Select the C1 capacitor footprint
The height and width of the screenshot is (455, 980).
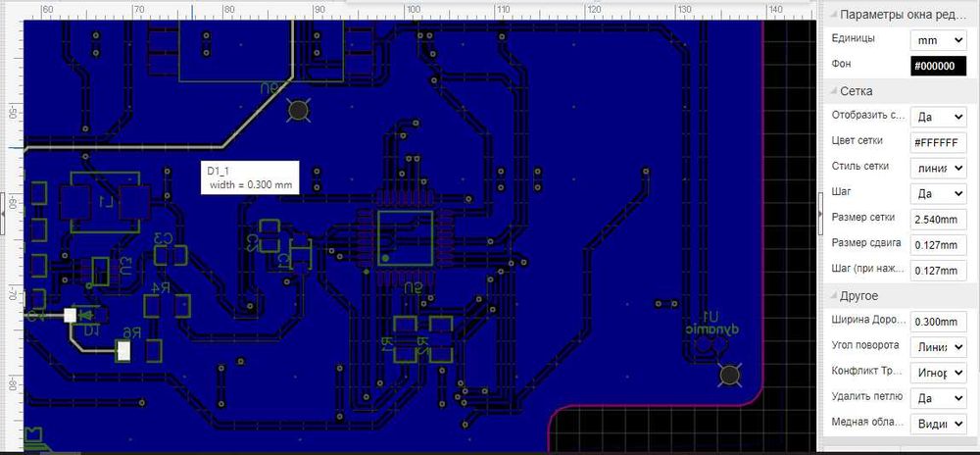301,255
